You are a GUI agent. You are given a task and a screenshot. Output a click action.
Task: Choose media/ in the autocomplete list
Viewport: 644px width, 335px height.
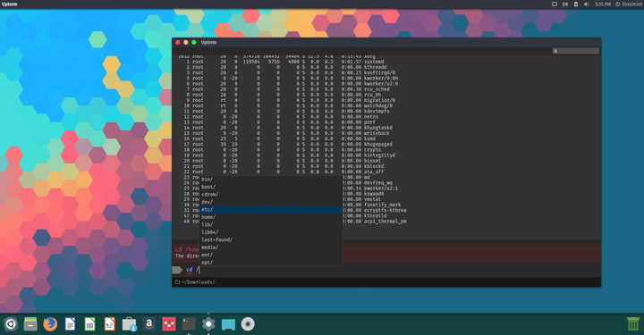click(x=271, y=247)
